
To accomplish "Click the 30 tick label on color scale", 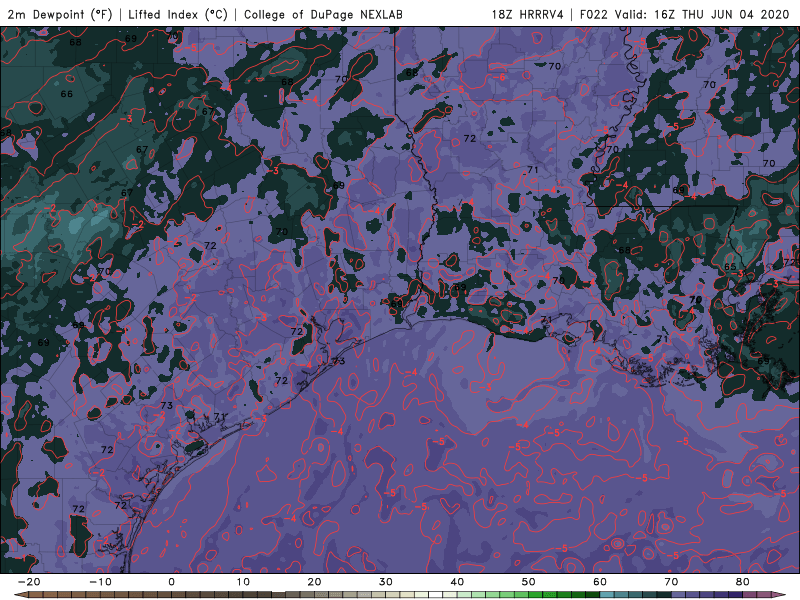I will point(386,582).
